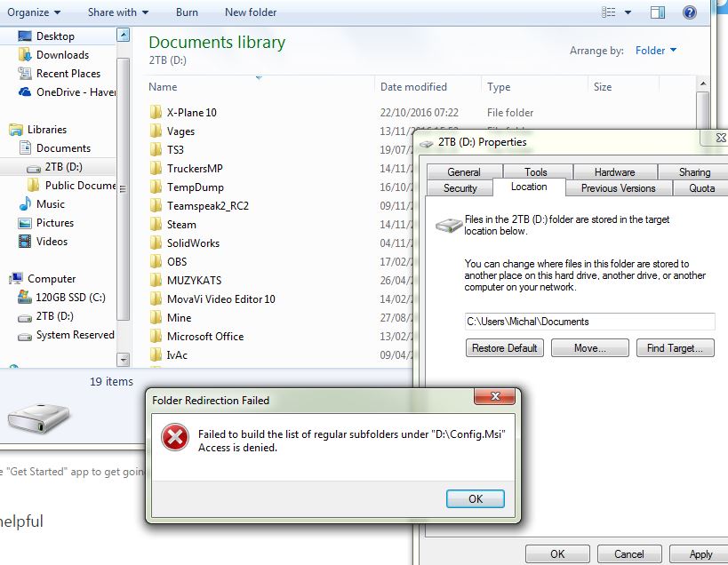Viewport: 728px width, 565px height.
Task: Switch to General tab in Properties
Action: (464, 172)
